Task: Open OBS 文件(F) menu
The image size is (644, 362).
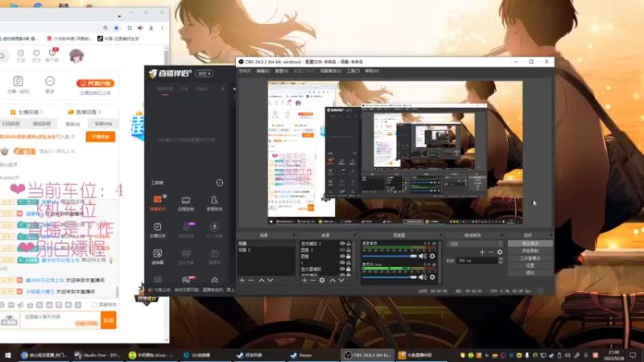Action: [x=245, y=71]
